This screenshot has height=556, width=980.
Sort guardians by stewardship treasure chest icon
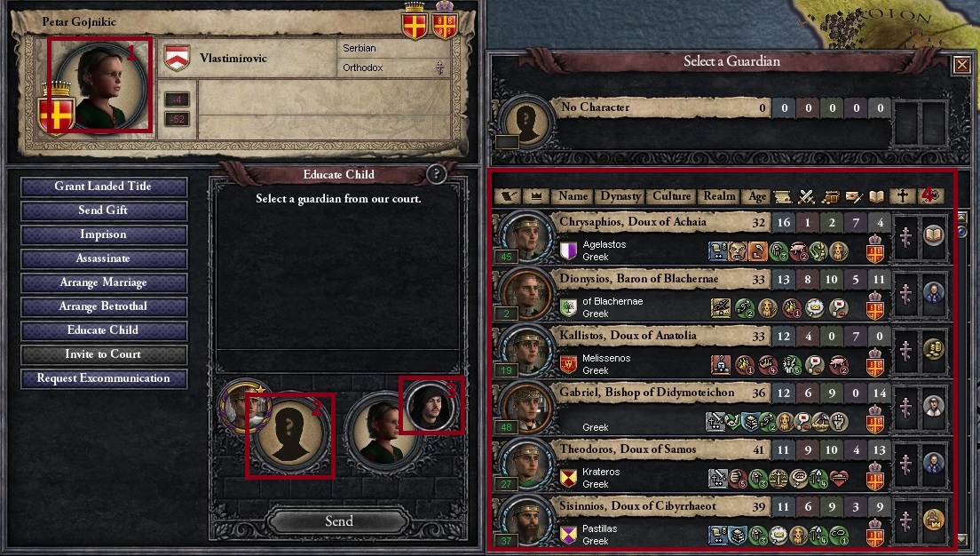click(x=830, y=196)
